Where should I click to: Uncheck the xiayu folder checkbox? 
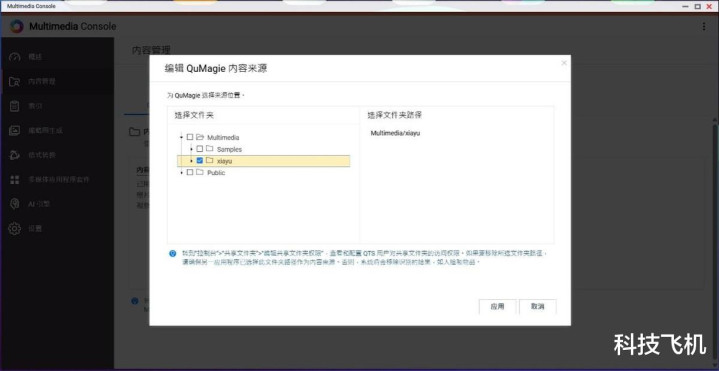click(x=199, y=161)
